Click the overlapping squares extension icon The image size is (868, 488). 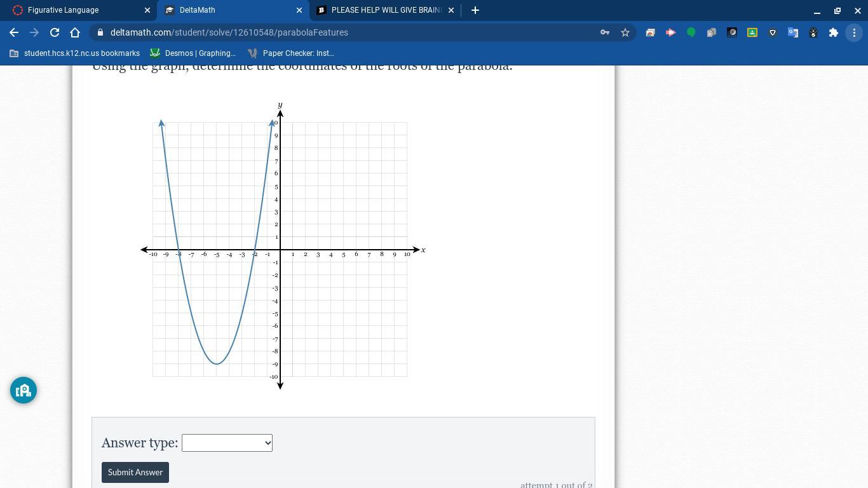(712, 32)
